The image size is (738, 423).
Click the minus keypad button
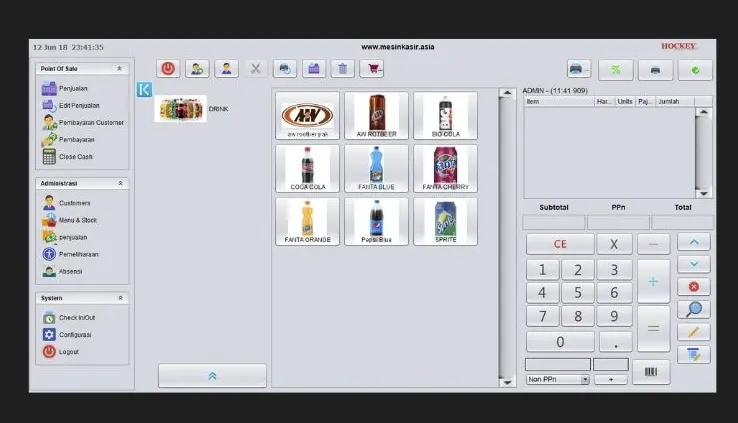coord(653,244)
